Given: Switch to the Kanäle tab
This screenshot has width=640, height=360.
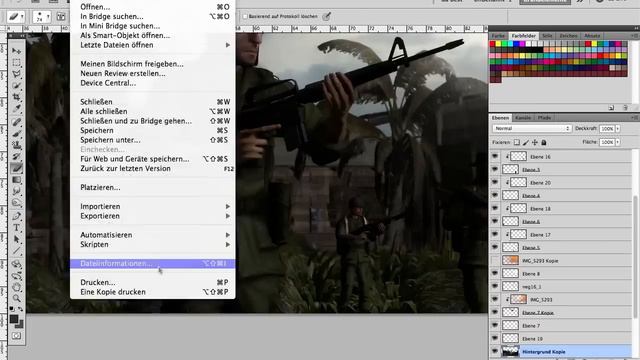Looking at the screenshot, I should point(523,118).
